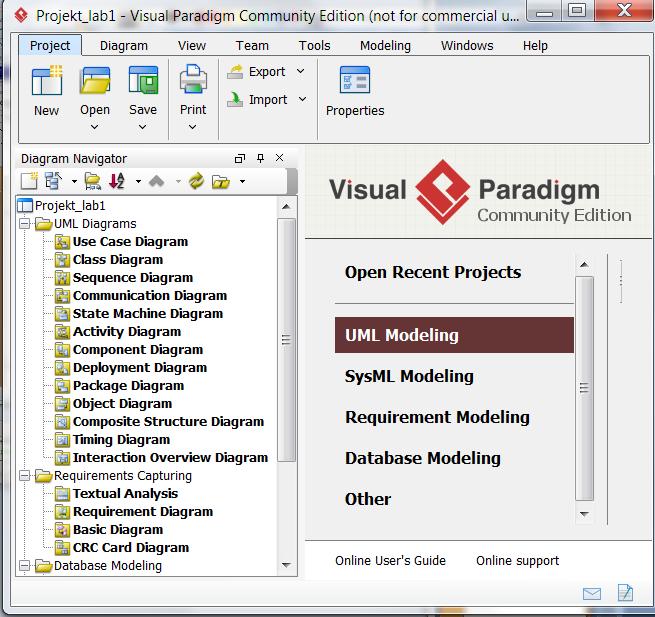Select the UML Modeling category

pos(454,335)
